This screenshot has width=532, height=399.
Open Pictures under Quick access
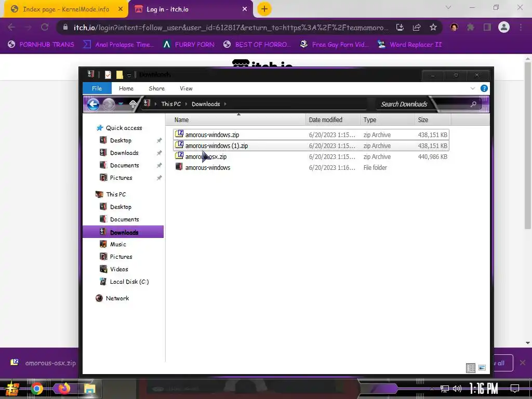coord(121,178)
